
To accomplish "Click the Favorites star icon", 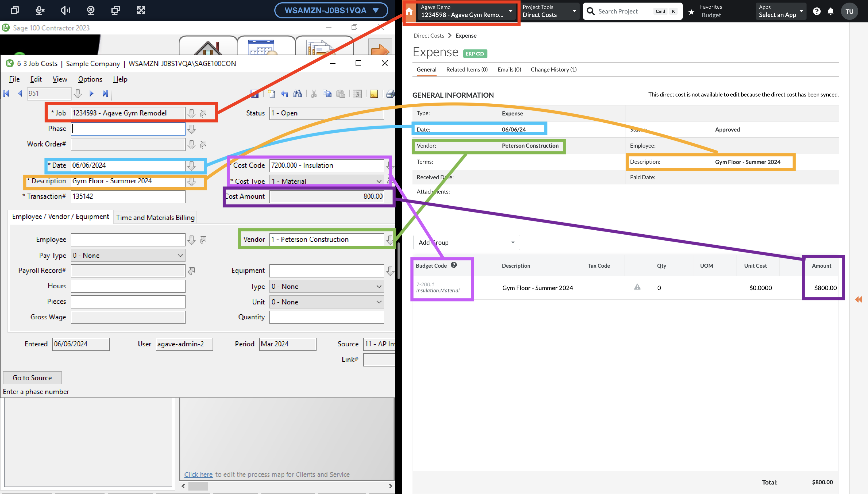I will coord(691,11).
